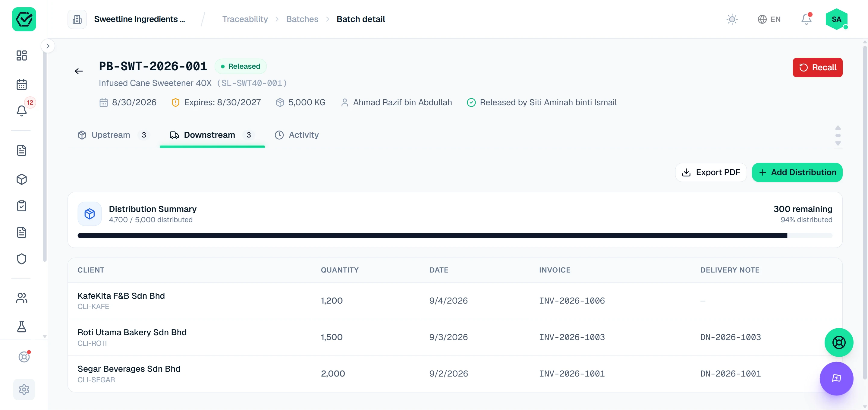Open the clipboard check icon in sidebar
The width and height of the screenshot is (868, 410).
tap(22, 206)
